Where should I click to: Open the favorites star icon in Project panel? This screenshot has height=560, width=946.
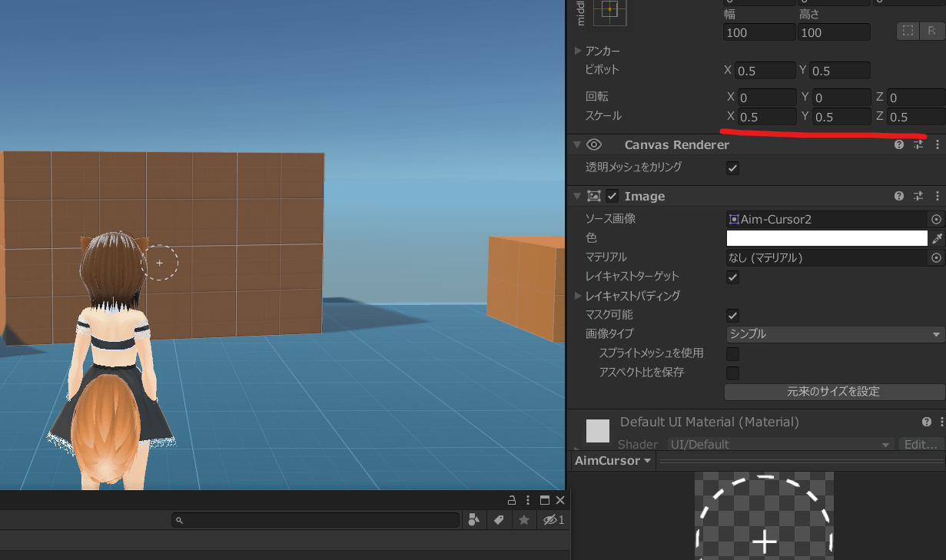pyautogui.click(x=524, y=520)
